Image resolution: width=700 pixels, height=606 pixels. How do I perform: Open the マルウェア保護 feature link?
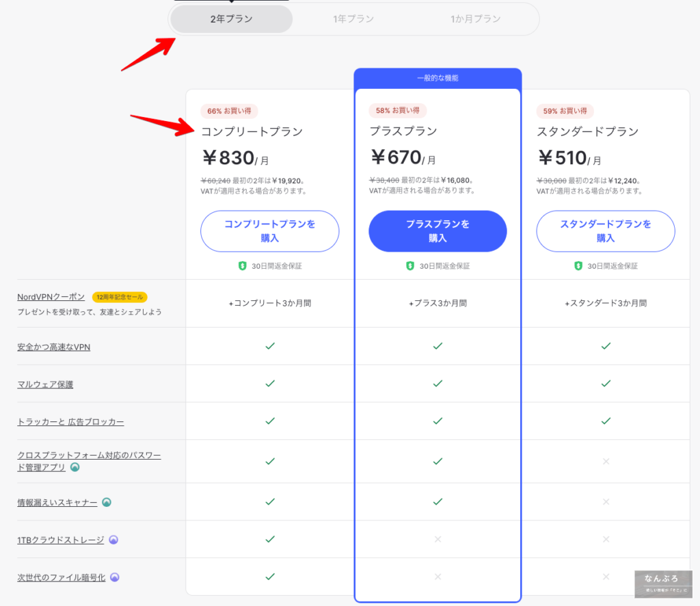[x=45, y=384]
